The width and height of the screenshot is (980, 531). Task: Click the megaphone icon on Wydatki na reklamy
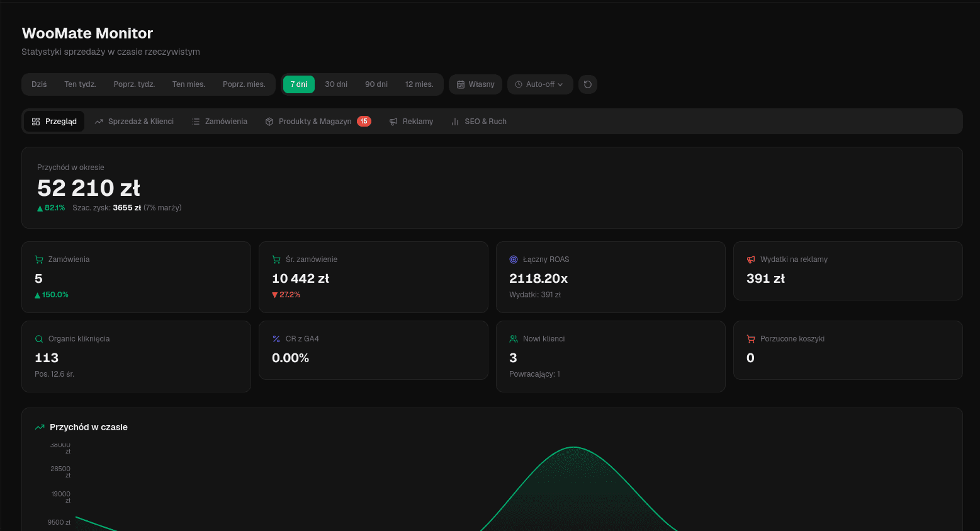pyautogui.click(x=751, y=260)
